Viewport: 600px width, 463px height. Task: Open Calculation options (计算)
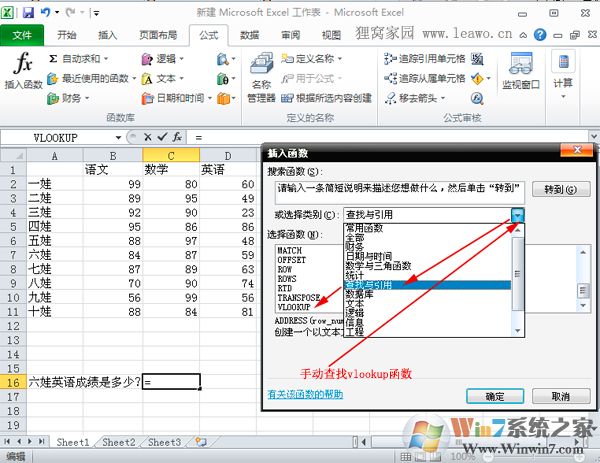pos(563,76)
